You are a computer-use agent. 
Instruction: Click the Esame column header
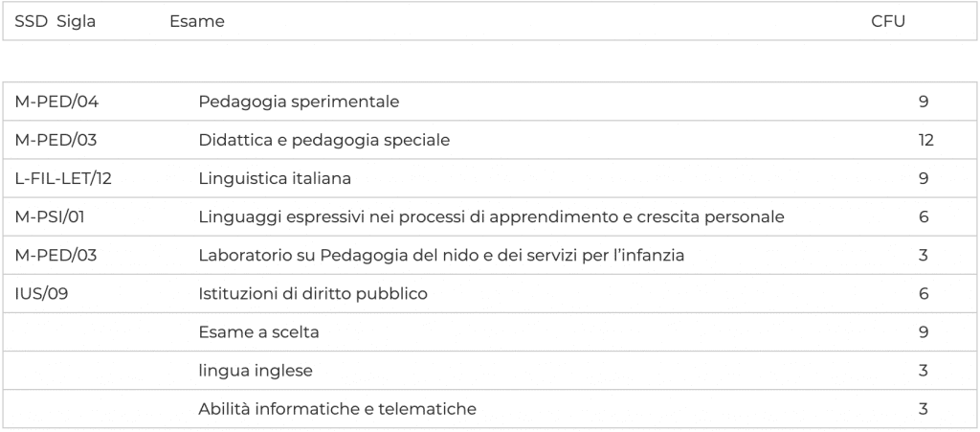196,22
